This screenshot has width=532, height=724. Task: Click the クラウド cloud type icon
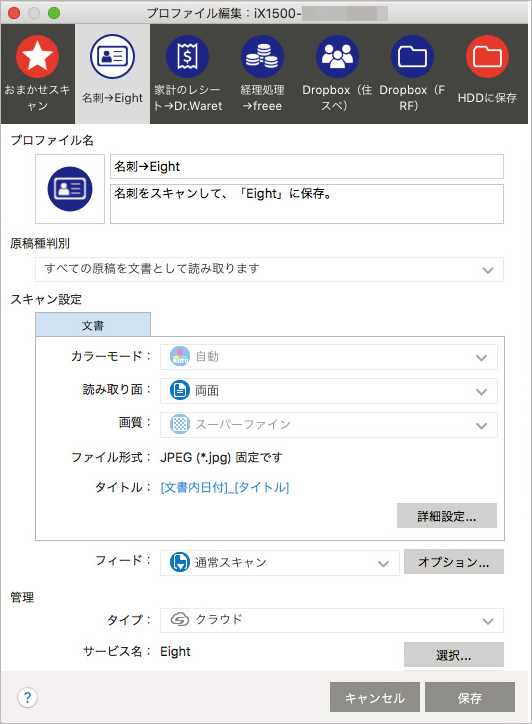tap(180, 619)
